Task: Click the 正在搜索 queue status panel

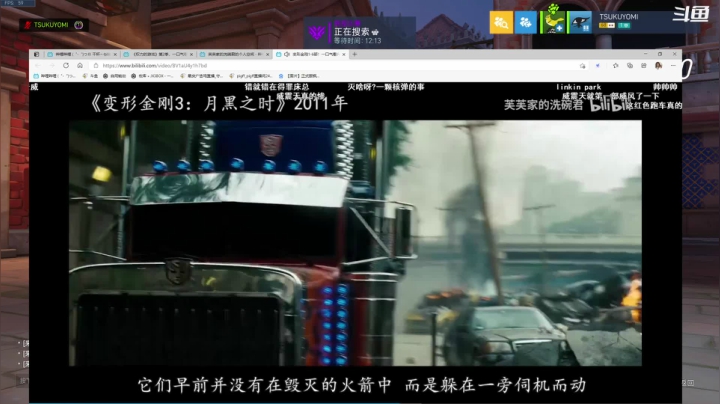Action: tap(360, 32)
